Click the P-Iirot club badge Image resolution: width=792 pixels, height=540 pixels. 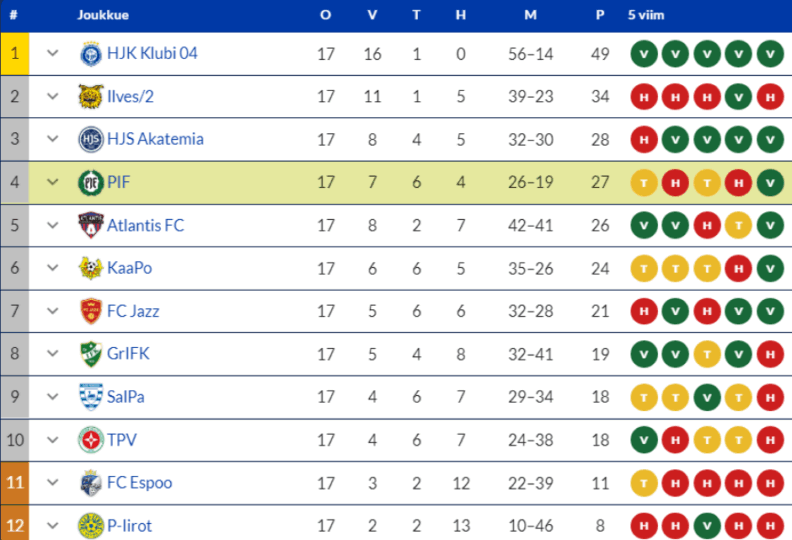pyautogui.click(x=91, y=526)
